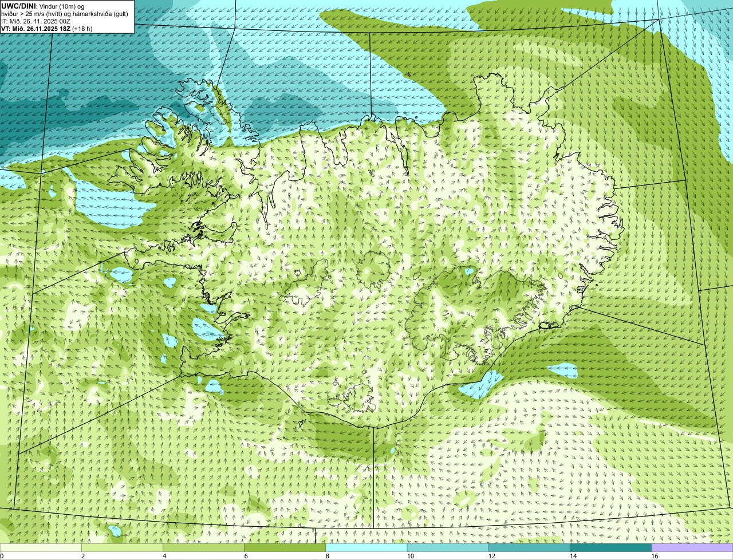Click the 'hviður > 25 m/s (hvítt)' description line

(65, 14)
